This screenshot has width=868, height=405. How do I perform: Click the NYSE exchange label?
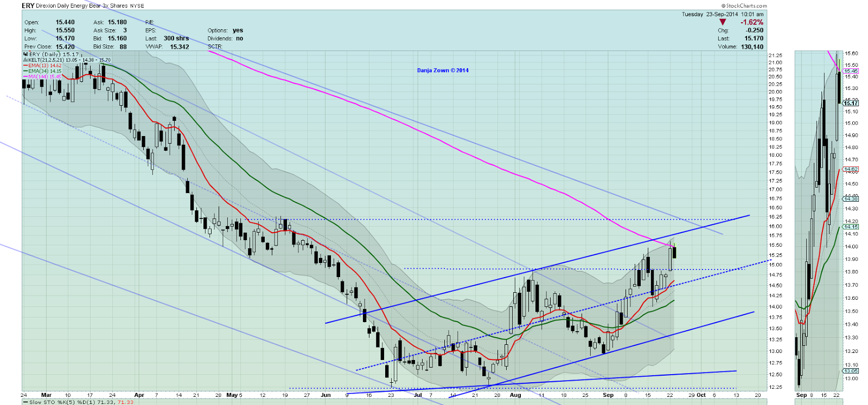point(137,6)
